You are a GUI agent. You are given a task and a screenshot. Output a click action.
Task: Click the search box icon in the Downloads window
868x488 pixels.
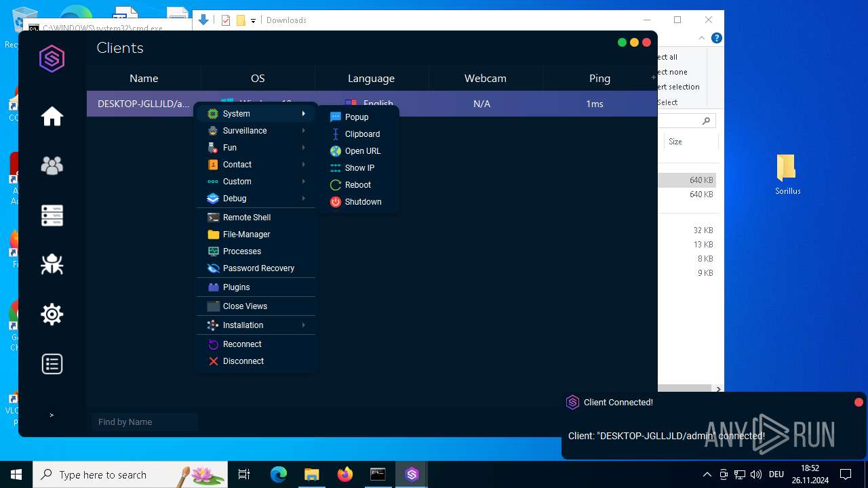[706, 121]
